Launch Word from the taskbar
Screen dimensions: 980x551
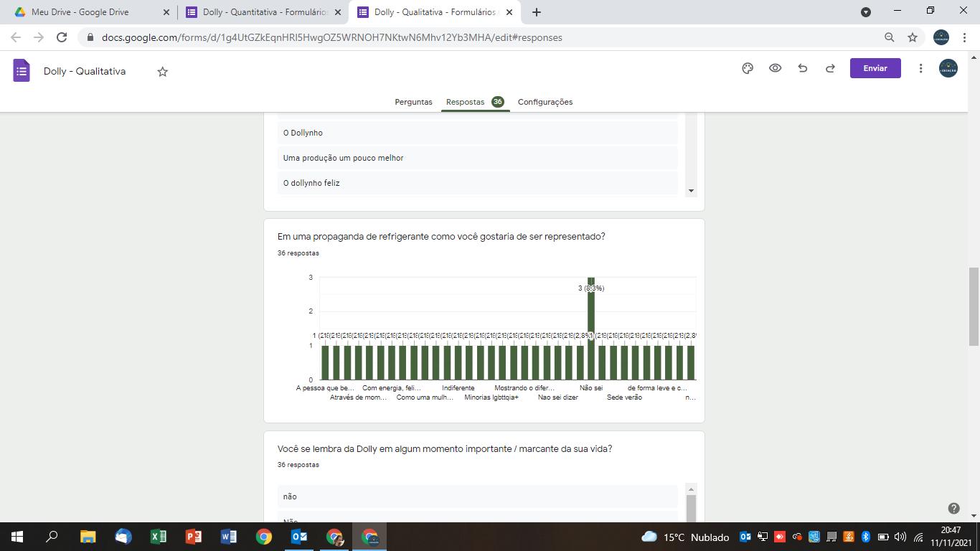(228, 537)
